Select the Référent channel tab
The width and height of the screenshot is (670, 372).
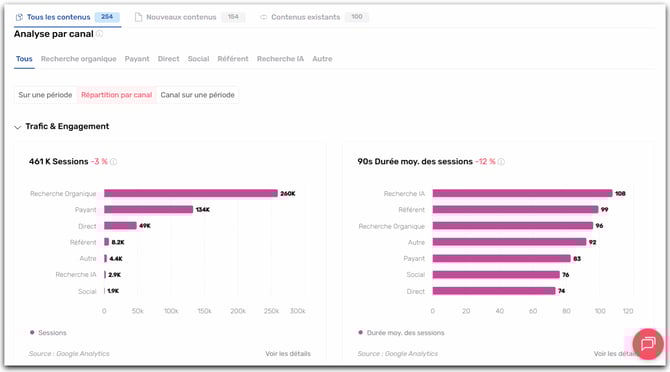(233, 59)
